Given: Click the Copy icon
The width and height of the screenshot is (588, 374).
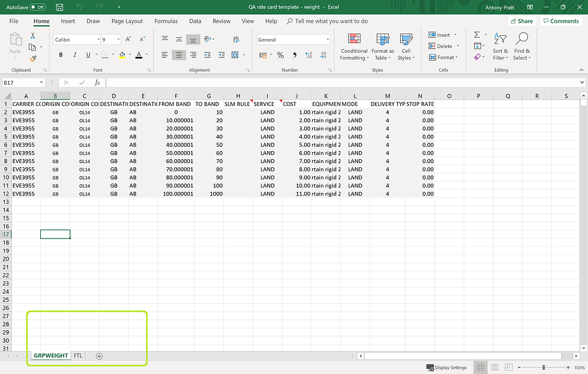Looking at the screenshot, I should pyautogui.click(x=32, y=47).
